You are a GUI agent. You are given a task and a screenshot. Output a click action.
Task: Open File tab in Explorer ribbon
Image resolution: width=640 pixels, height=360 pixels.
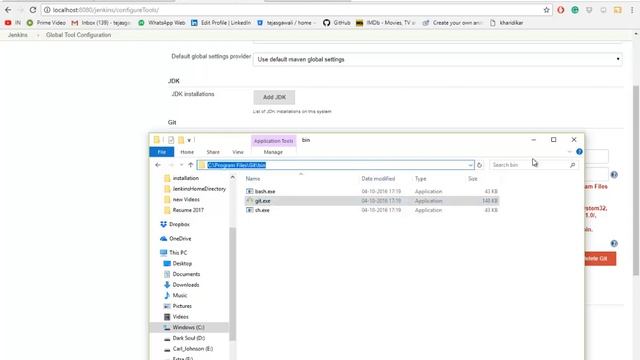point(162,152)
